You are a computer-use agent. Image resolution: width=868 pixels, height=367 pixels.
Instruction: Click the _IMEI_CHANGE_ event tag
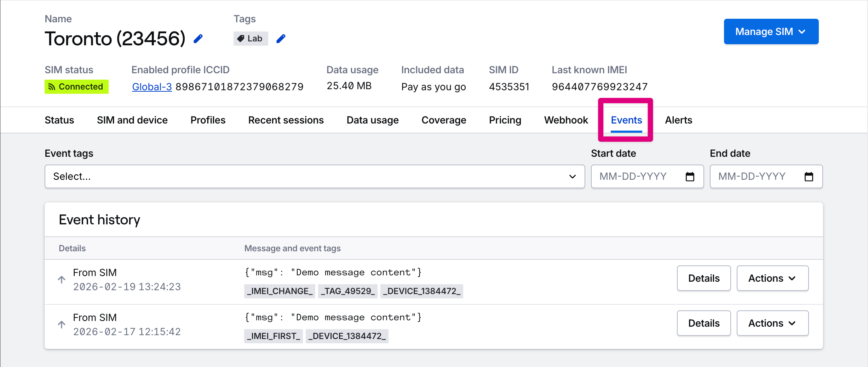[x=280, y=291]
